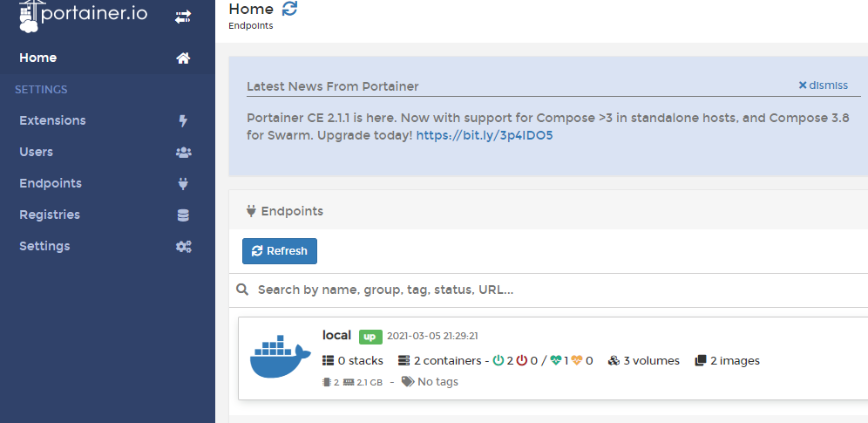Image resolution: width=868 pixels, height=423 pixels.
Task: Click the 0 stacks text
Action: coord(361,360)
